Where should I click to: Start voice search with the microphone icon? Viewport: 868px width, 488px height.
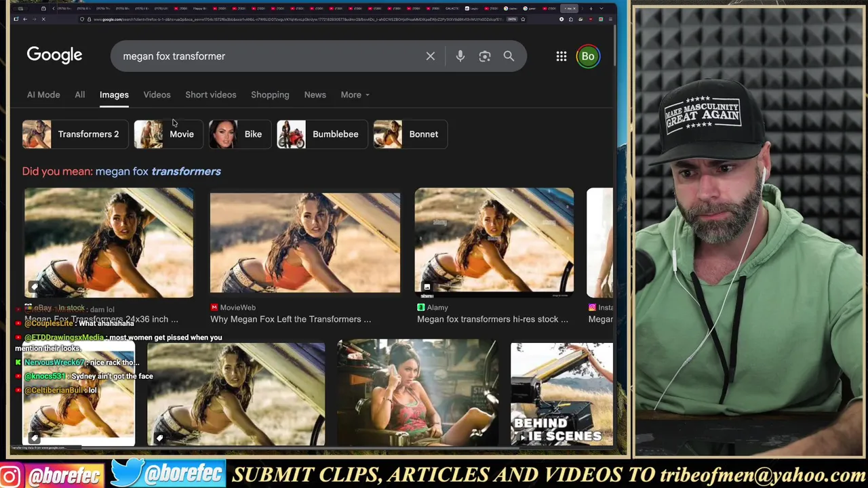point(460,56)
